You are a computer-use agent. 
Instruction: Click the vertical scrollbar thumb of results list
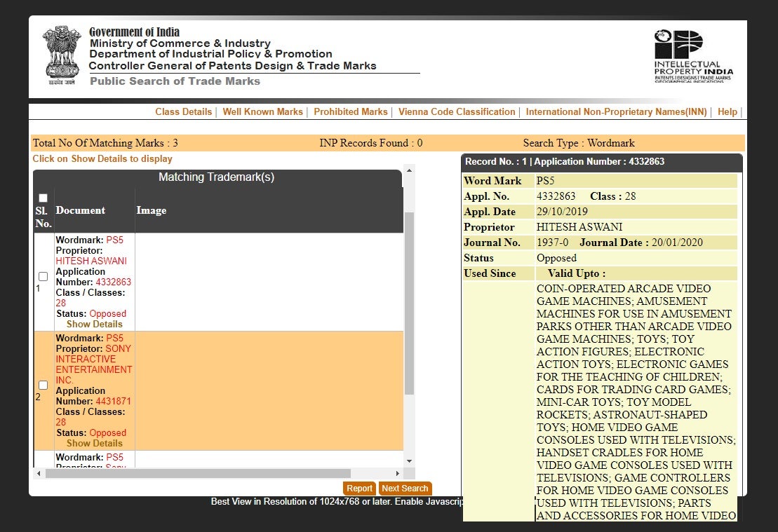coord(409,303)
